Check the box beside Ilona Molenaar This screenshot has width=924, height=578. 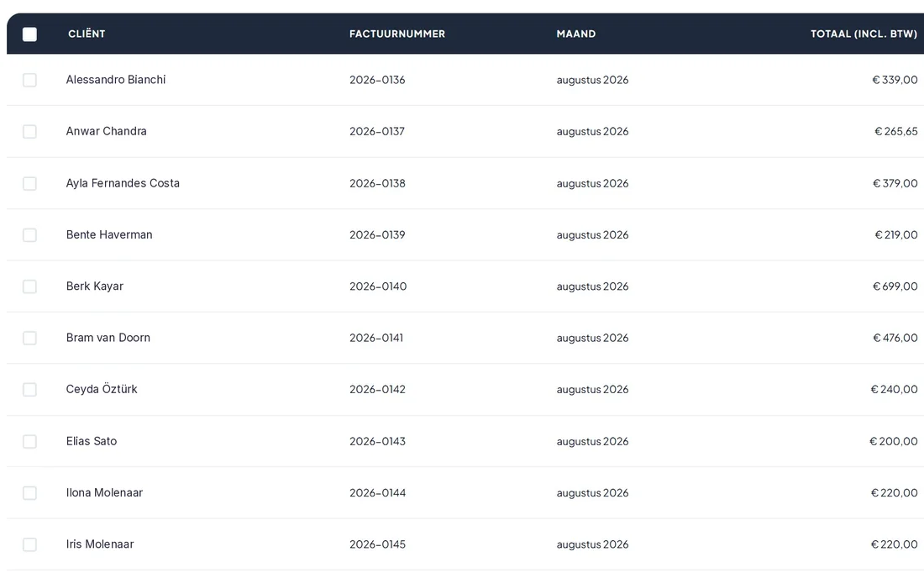29,493
